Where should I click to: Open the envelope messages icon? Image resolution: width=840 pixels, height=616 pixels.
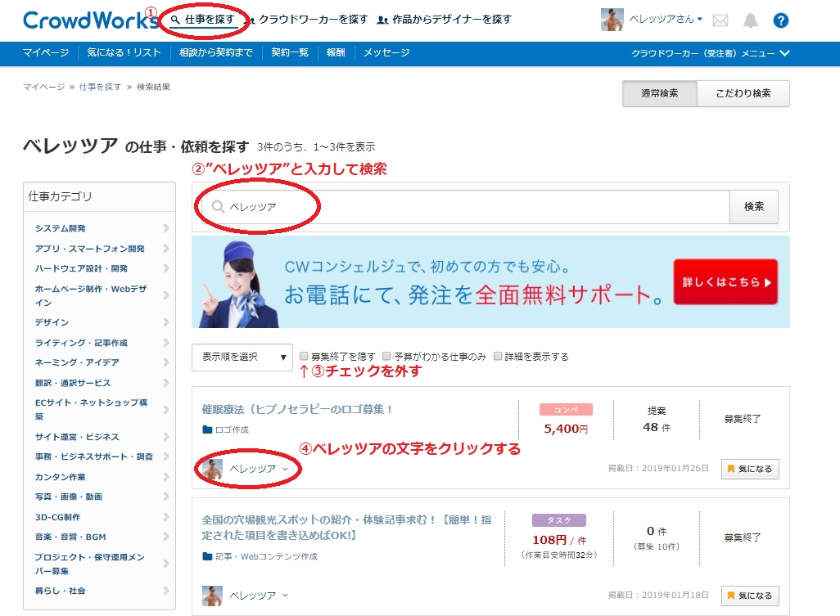[720, 20]
